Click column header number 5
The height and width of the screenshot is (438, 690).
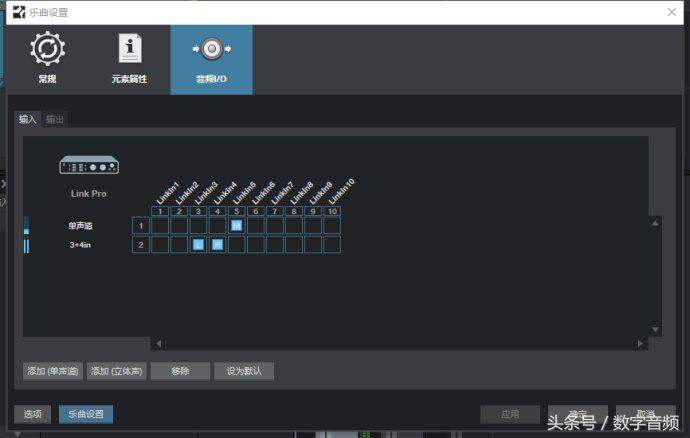(x=236, y=211)
